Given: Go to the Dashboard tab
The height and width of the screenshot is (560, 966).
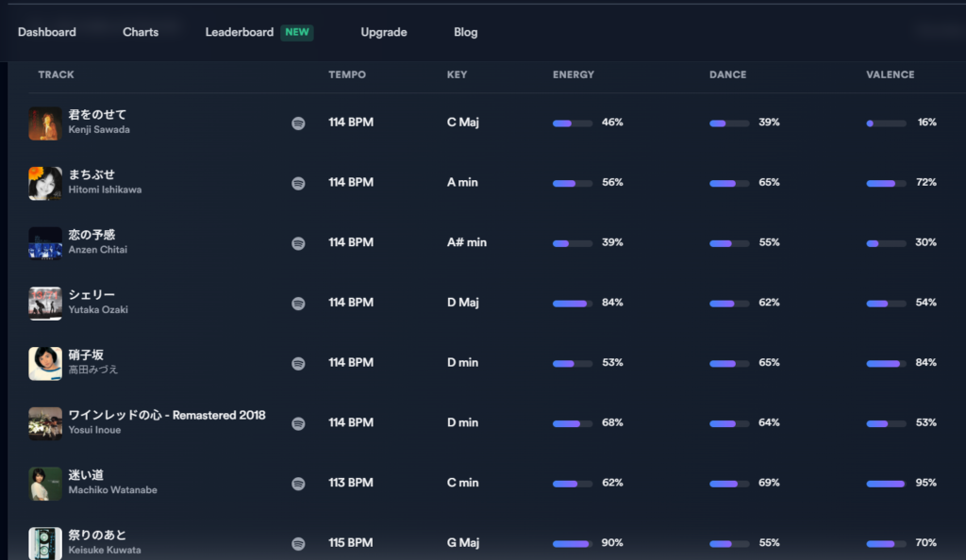Looking at the screenshot, I should pos(47,32).
